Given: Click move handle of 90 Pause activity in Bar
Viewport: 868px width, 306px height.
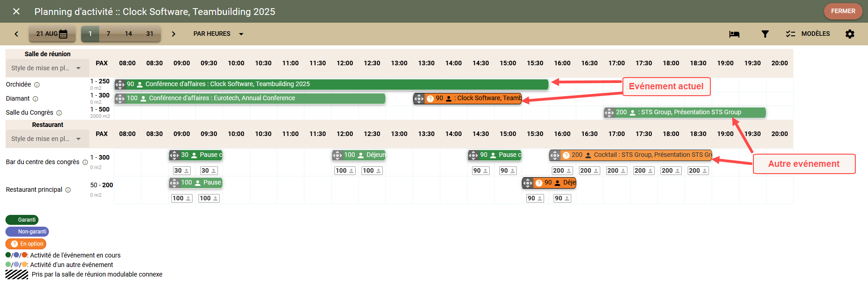Looking at the screenshot, I should coord(473,155).
